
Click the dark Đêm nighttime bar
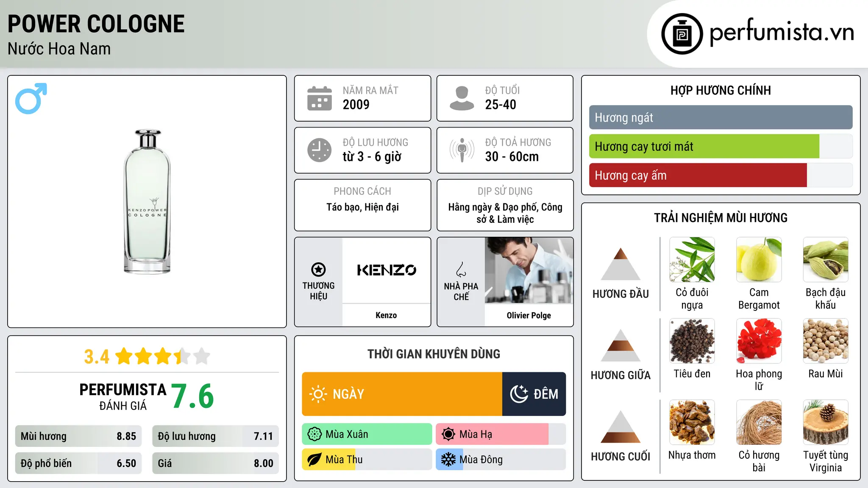tap(534, 394)
